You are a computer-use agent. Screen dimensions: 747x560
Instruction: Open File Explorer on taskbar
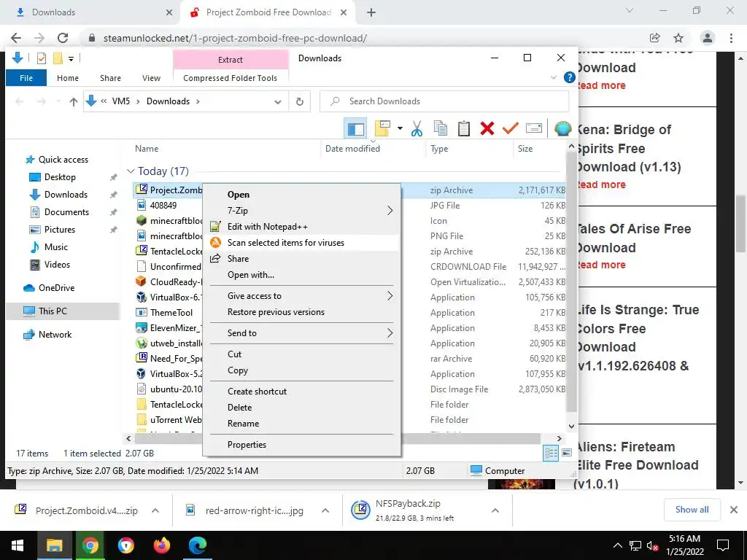(x=54, y=545)
